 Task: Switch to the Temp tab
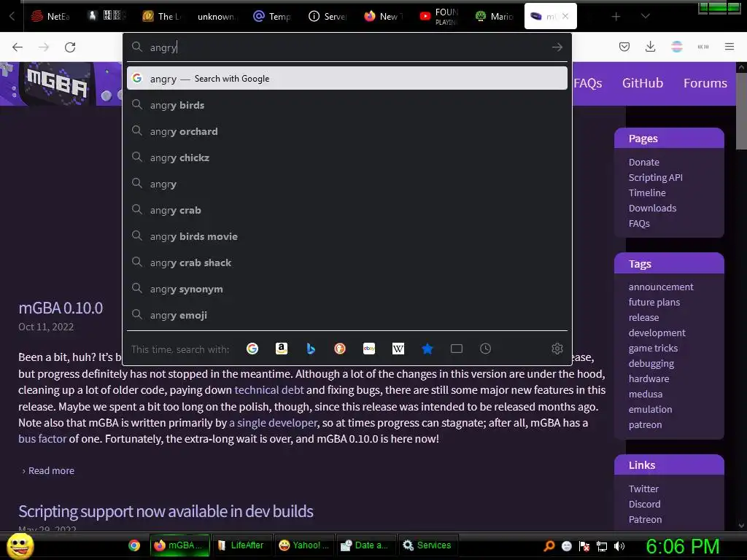coord(273,16)
